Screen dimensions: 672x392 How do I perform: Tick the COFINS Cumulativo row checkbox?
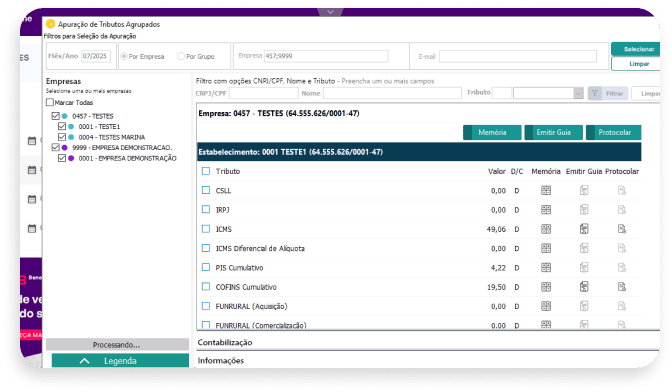click(206, 287)
